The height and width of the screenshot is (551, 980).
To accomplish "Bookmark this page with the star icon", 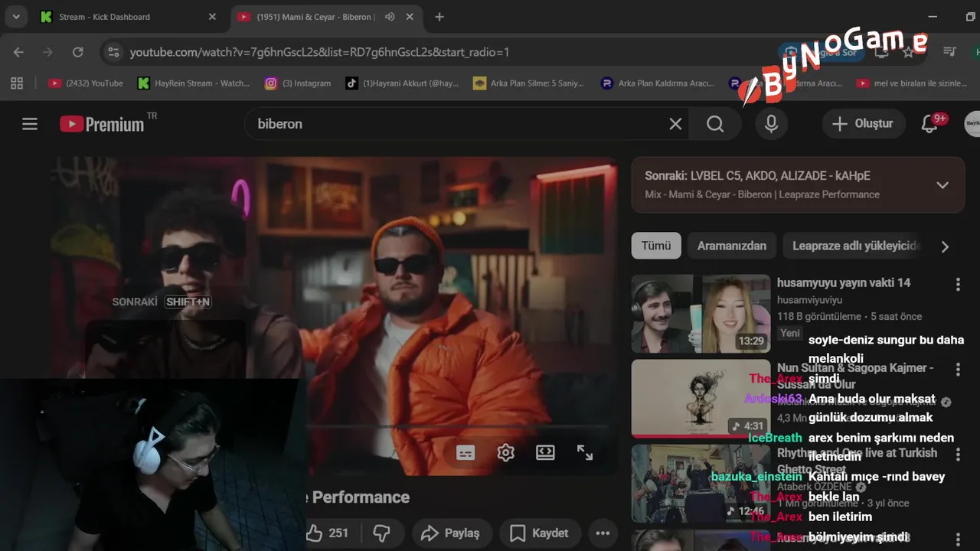I will (908, 52).
